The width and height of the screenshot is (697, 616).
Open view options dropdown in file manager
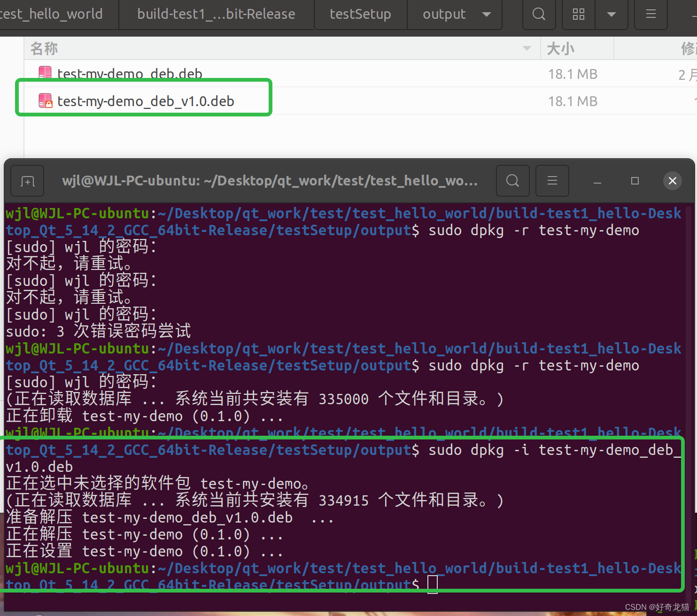pyautogui.click(x=611, y=14)
